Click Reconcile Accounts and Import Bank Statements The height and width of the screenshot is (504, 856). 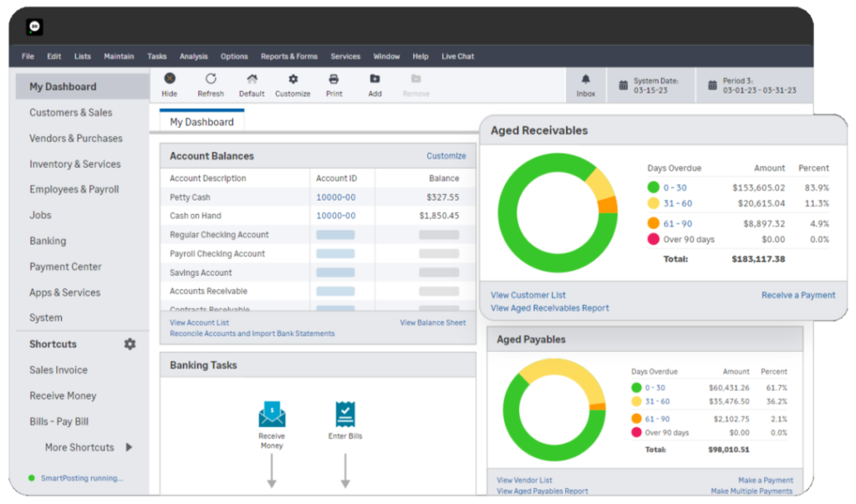click(252, 333)
